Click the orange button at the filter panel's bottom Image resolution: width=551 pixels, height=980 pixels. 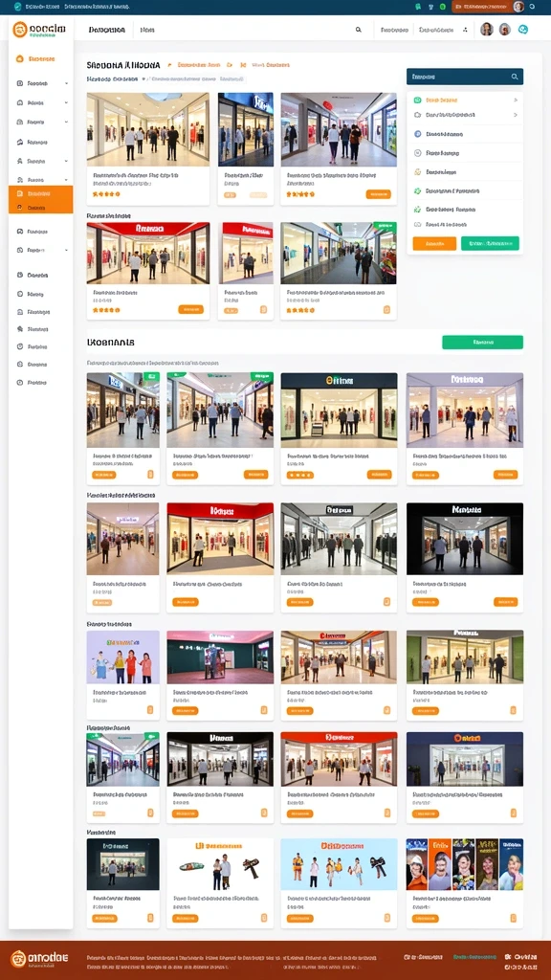coord(434,244)
